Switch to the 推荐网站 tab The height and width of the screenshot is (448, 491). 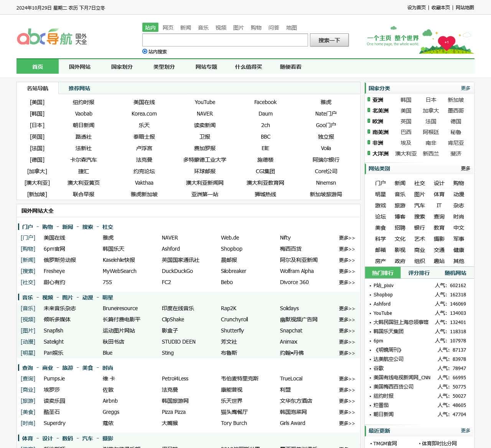click(79, 88)
